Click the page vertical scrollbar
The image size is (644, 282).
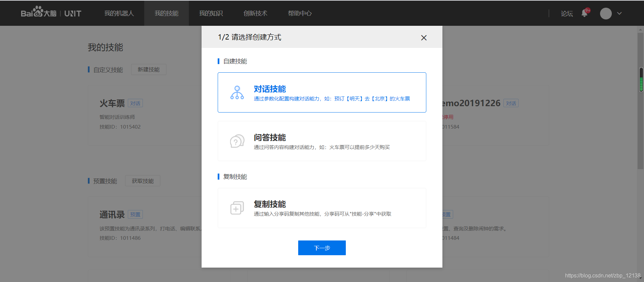[640, 100]
